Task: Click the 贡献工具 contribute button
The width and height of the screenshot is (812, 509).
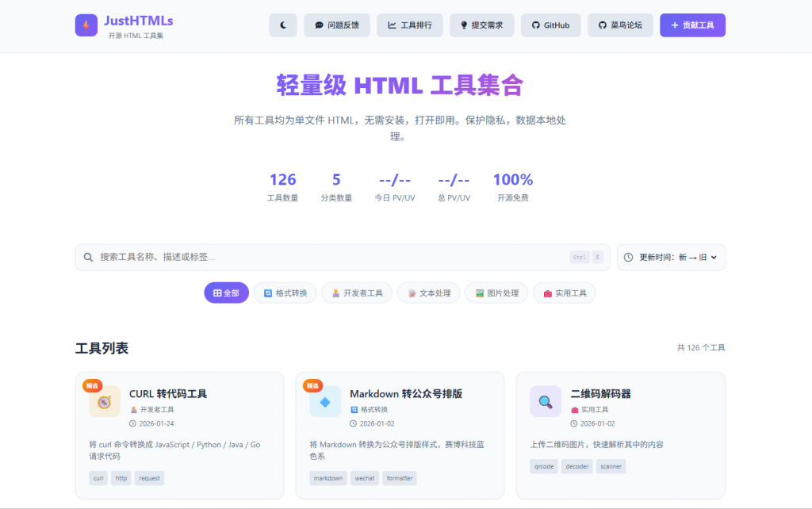Action: click(692, 25)
